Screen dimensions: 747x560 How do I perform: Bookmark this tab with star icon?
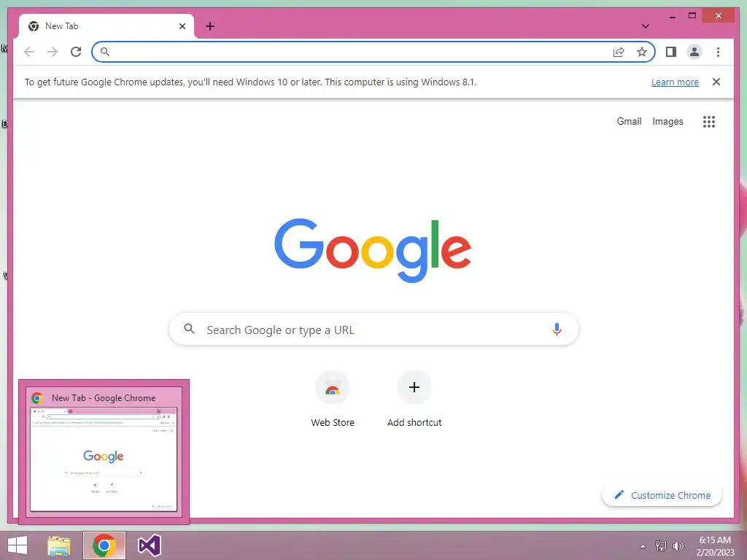pos(642,52)
